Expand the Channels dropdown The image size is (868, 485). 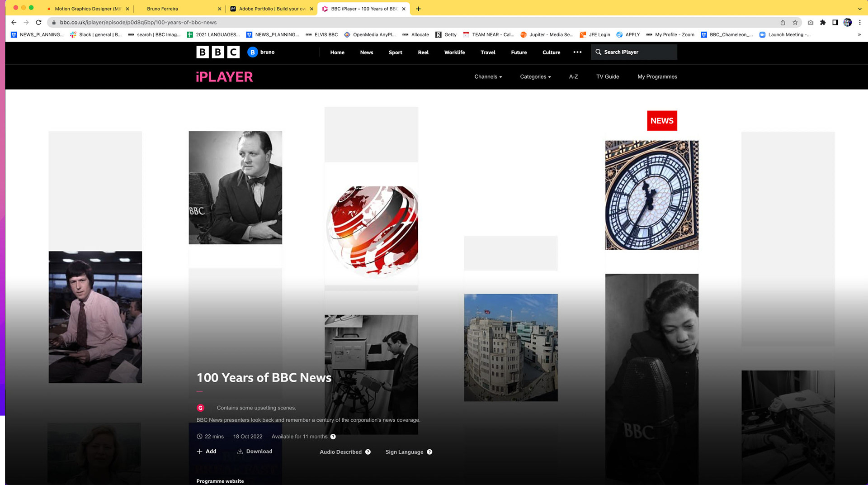coord(488,77)
